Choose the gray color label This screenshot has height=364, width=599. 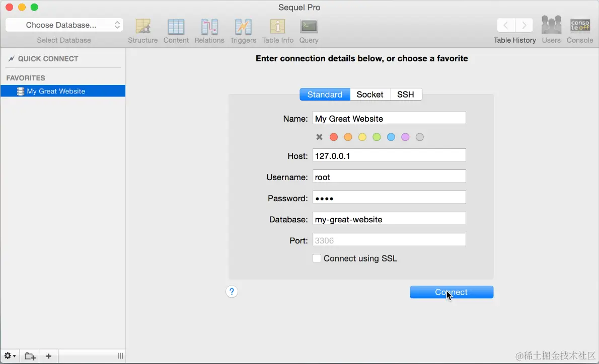click(x=419, y=137)
